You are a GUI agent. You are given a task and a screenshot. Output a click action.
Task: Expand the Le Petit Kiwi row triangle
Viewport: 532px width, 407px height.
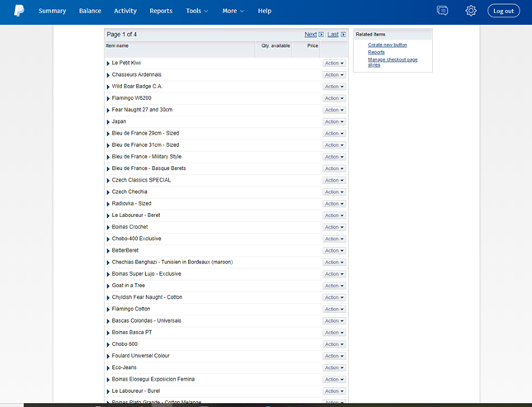(108, 64)
